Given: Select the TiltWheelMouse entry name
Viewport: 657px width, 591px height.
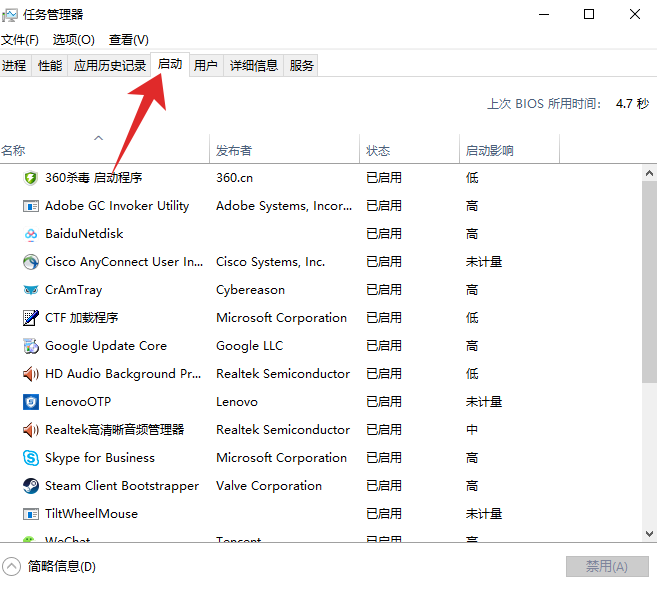Looking at the screenshot, I should (91, 514).
